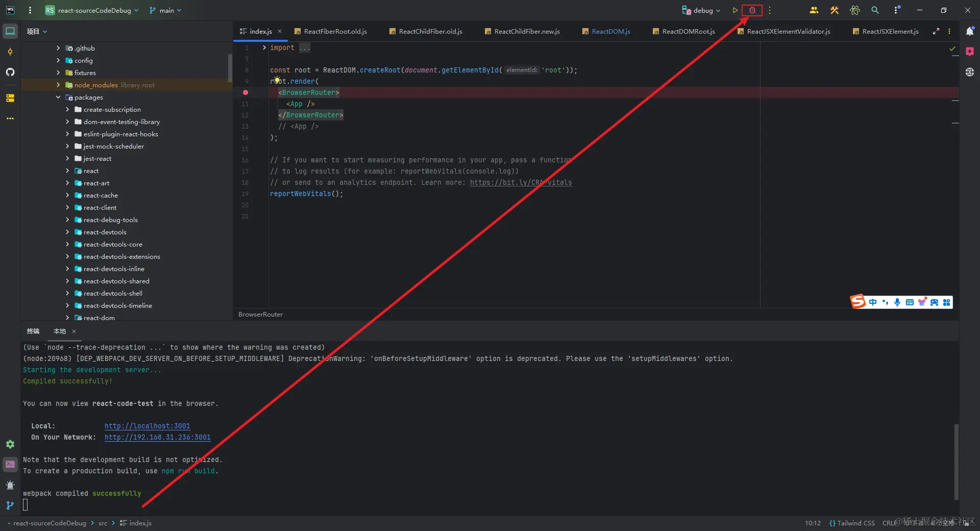This screenshot has width=980, height=531.
Task: Open the Project tool window icon
Action: 10,31
